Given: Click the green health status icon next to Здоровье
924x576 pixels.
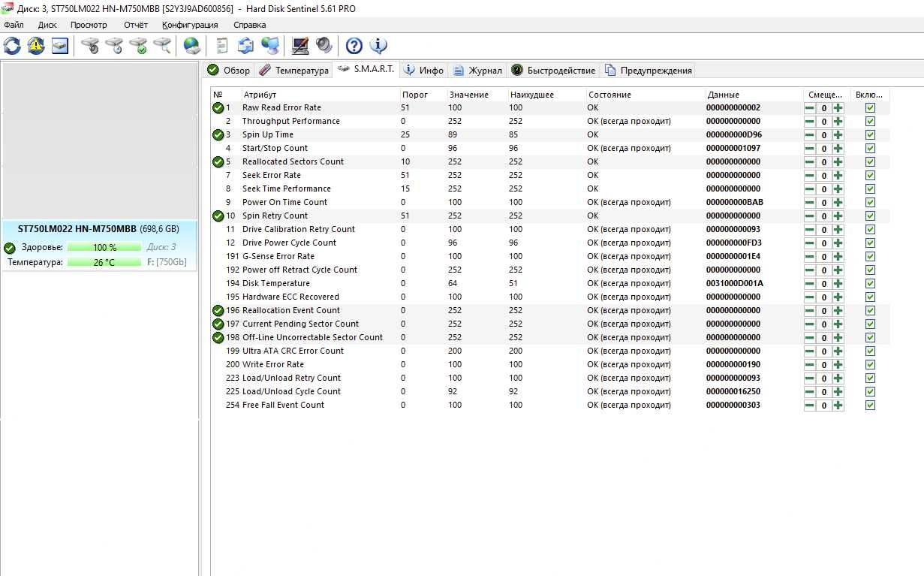Looking at the screenshot, I should [x=10, y=248].
